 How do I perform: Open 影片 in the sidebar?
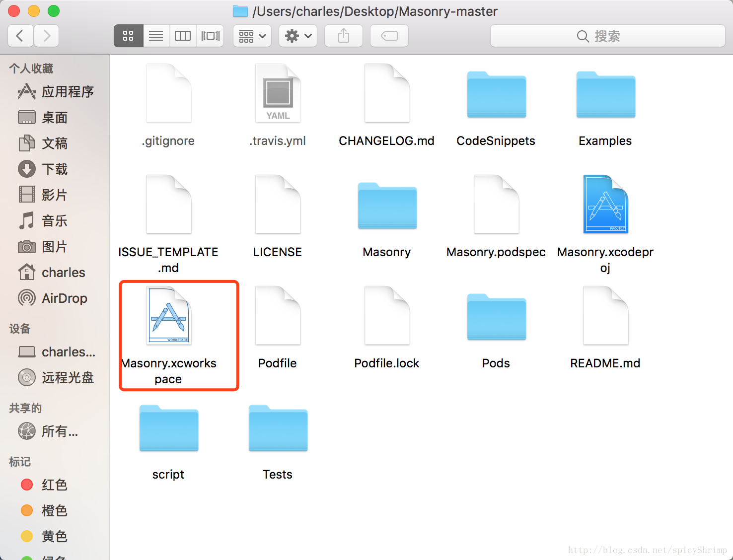[56, 195]
